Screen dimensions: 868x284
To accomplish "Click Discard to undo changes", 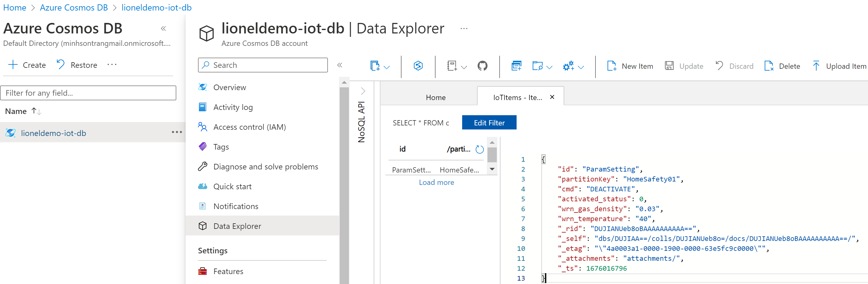I will click(734, 66).
